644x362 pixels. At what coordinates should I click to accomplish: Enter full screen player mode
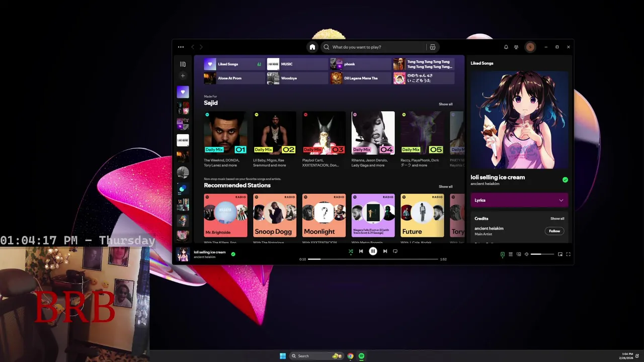point(568,254)
